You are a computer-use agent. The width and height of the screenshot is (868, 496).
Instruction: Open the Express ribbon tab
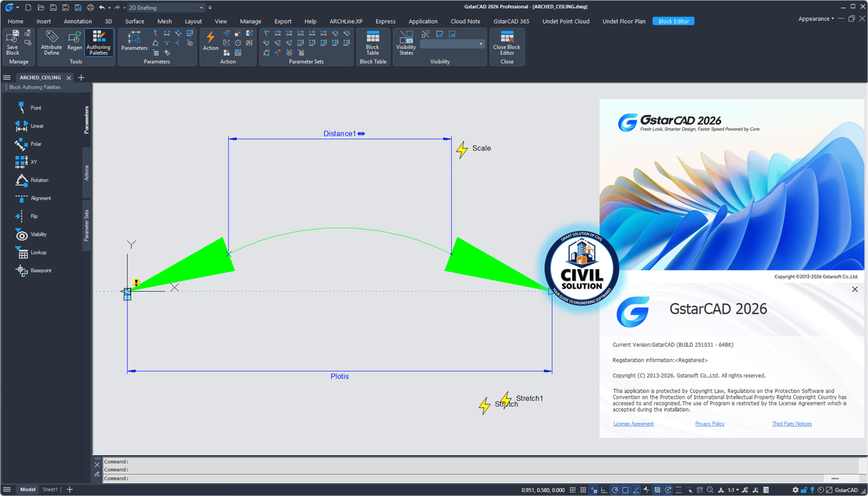click(385, 21)
